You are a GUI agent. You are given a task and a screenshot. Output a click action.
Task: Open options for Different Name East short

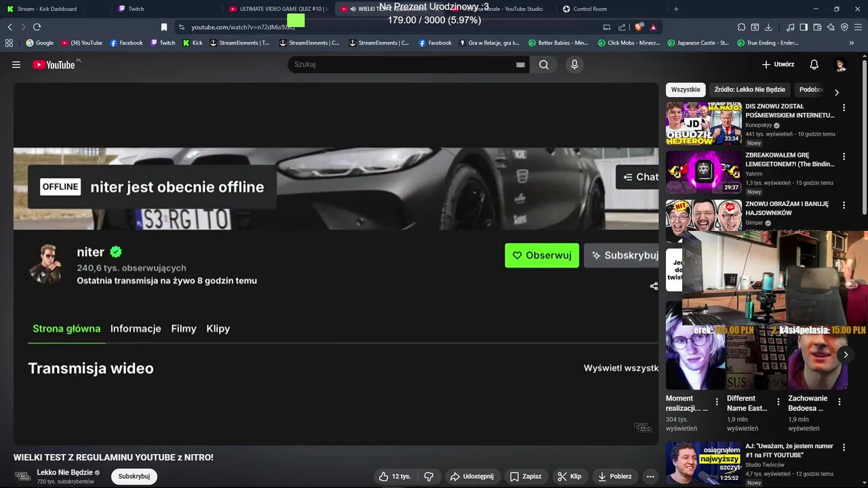[x=778, y=402]
